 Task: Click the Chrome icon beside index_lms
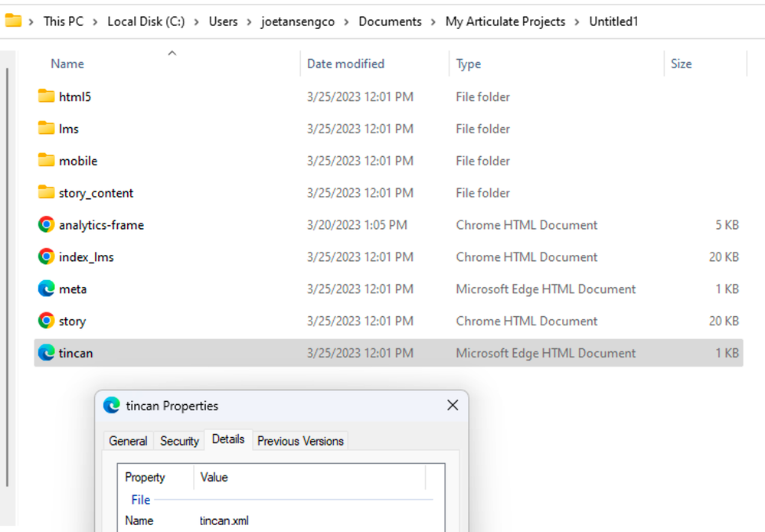(46, 257)
